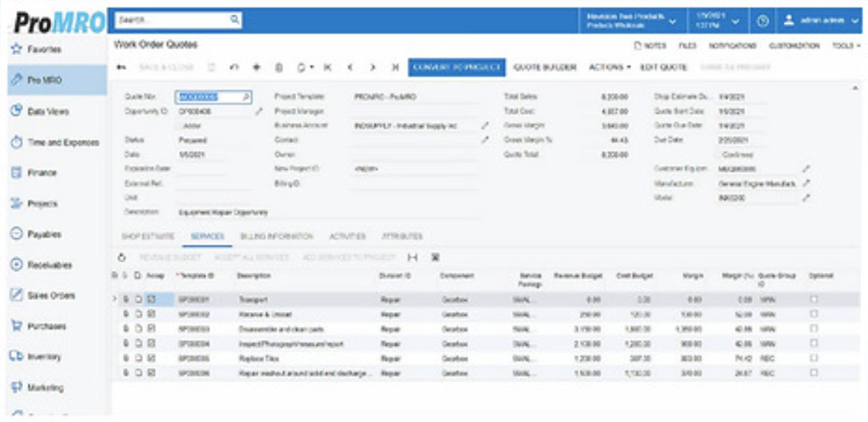The width and height of the screenshot is (868, 422).
Task: Open the Projects workspace
Action: tap(42, 203)
